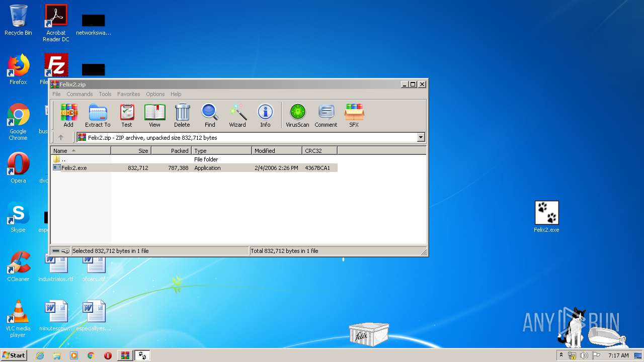Screen dimensions: 644x362
Task: Open the Comment tool
Action: [326, 116]
